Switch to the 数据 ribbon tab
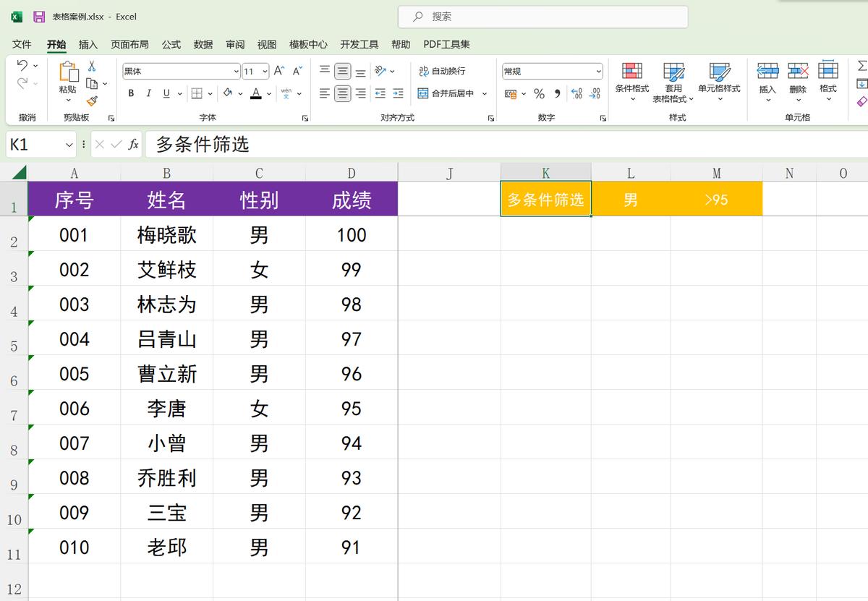 (x=203, y=44)
